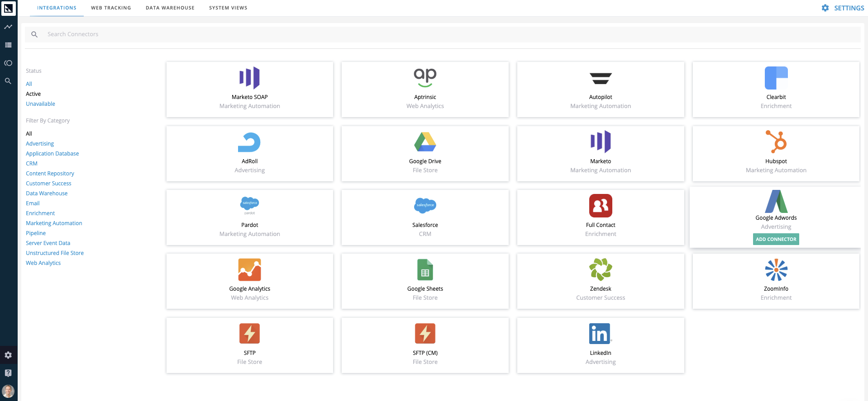Screen dimensions: 868x401
Task: Open the analytics chart sidebar icon
Action: pyautogui.click(x=8, y=27)
